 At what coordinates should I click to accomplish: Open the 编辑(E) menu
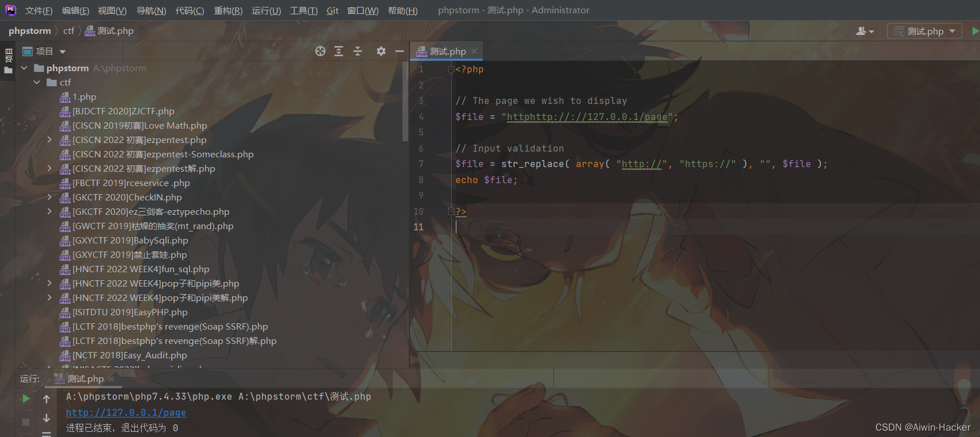[75, 10]
